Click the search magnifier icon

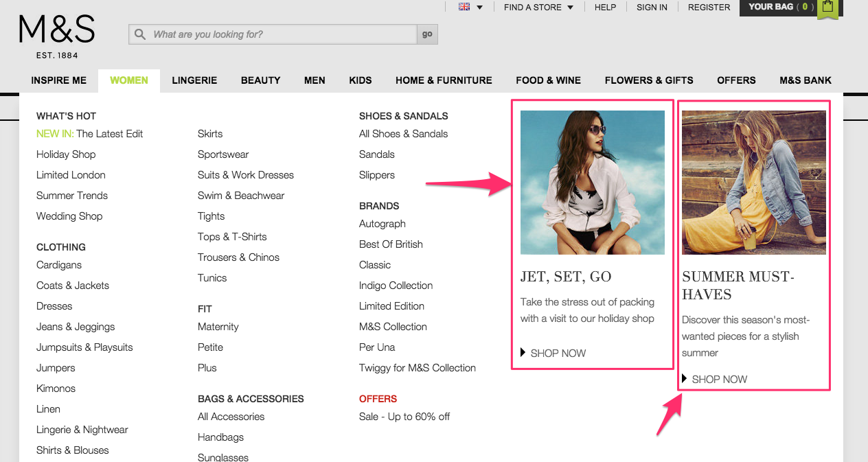tap(140, 34)
